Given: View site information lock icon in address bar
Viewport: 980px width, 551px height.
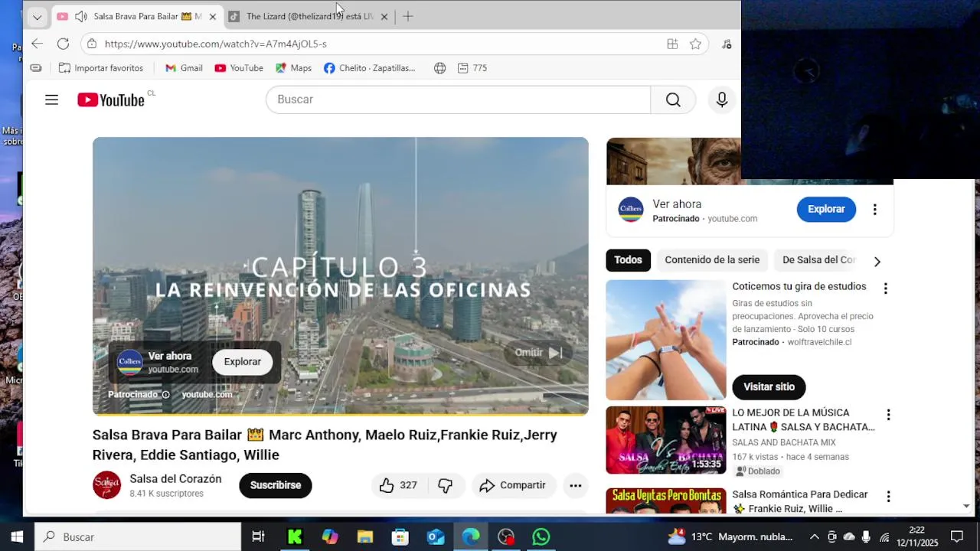Looking at the screenshot, I should (92, 44).
